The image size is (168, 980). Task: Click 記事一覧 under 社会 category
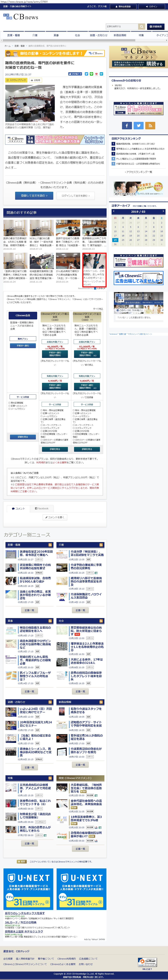(81, 691)
